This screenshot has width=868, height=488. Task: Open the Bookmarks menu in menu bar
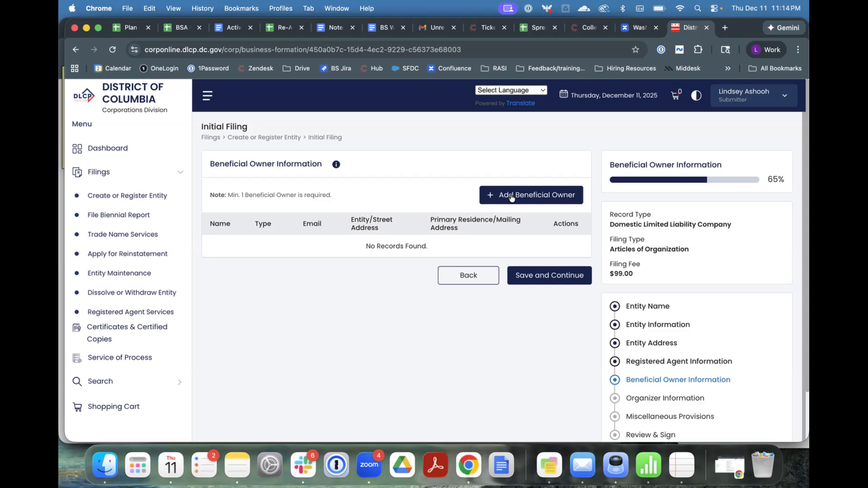(241, 8)
